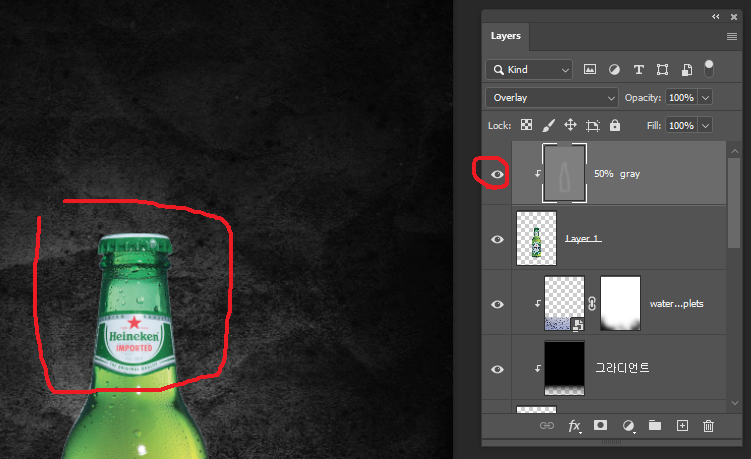Hide 그라디언트 layer eye
751x459 pixels.
[497, 369]
